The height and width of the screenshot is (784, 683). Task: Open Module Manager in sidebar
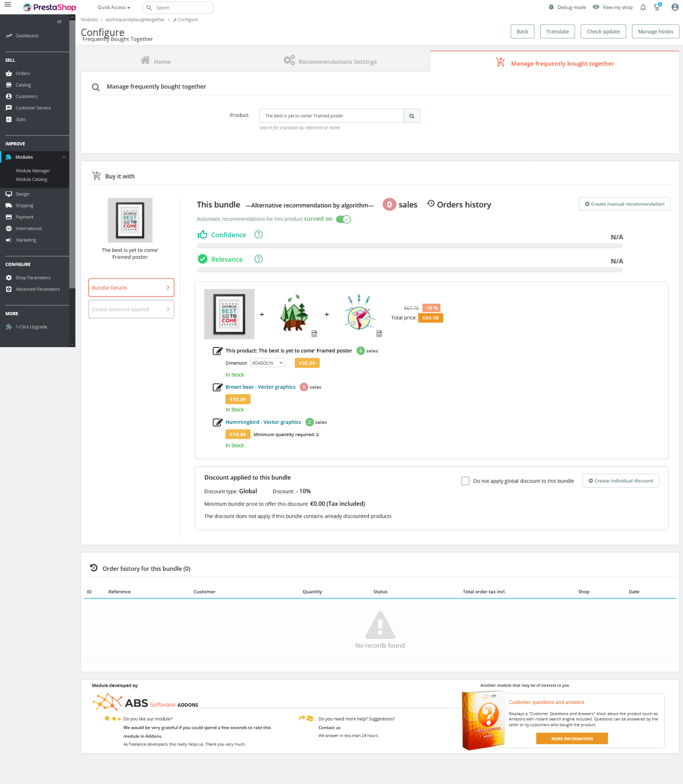(x=33, y=171)
